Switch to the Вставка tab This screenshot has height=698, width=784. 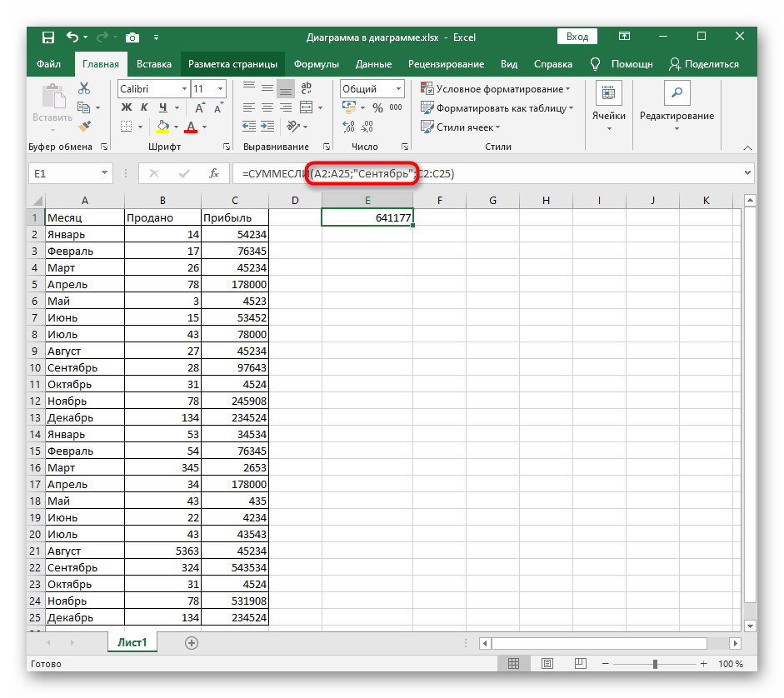point(154,64)
